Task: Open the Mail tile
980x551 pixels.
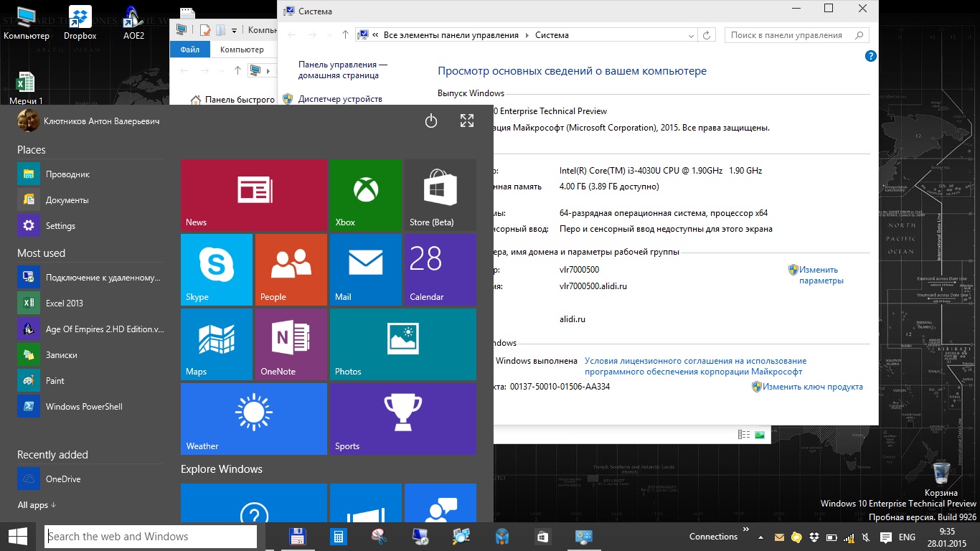Action: tap(366, 270)
